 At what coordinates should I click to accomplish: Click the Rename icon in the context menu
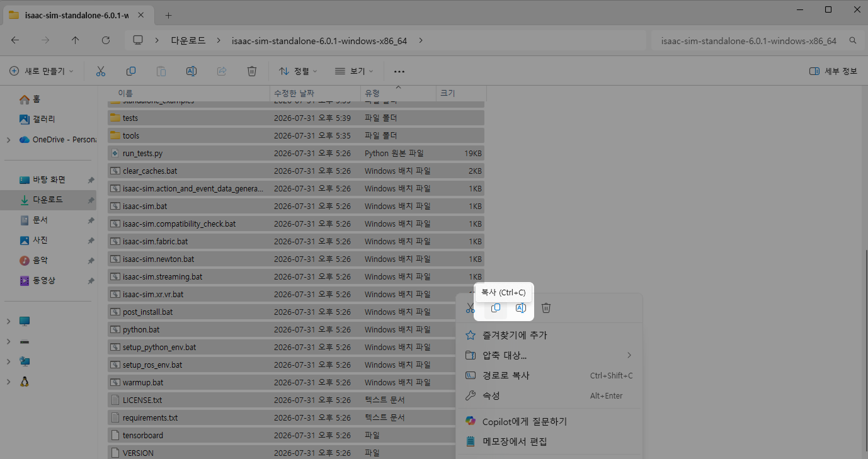click(x=521, y=308)
